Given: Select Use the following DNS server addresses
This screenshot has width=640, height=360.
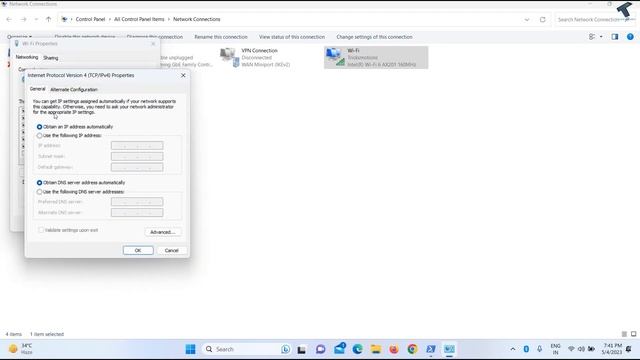Looking at the screenshot, I should [x=80, y=192].
